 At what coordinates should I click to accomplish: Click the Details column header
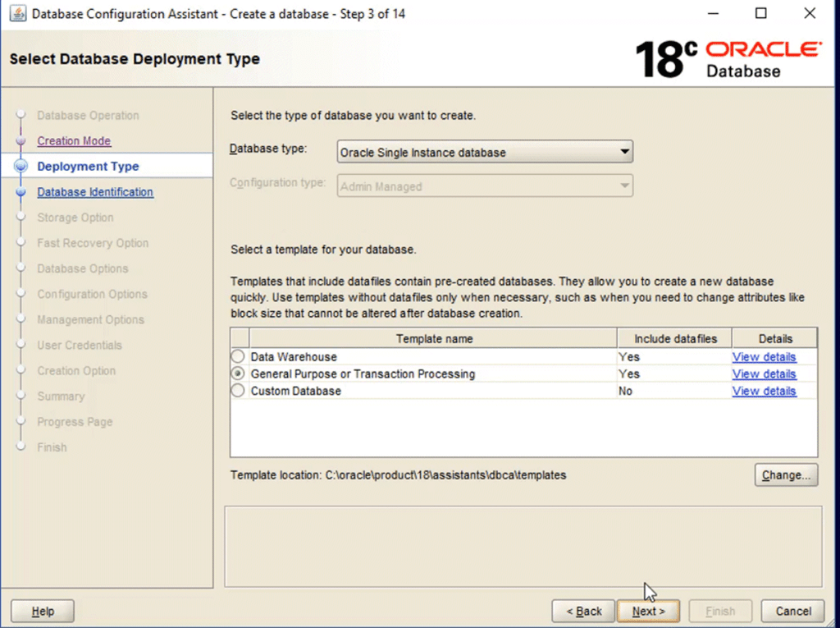[x=774, y=338]
